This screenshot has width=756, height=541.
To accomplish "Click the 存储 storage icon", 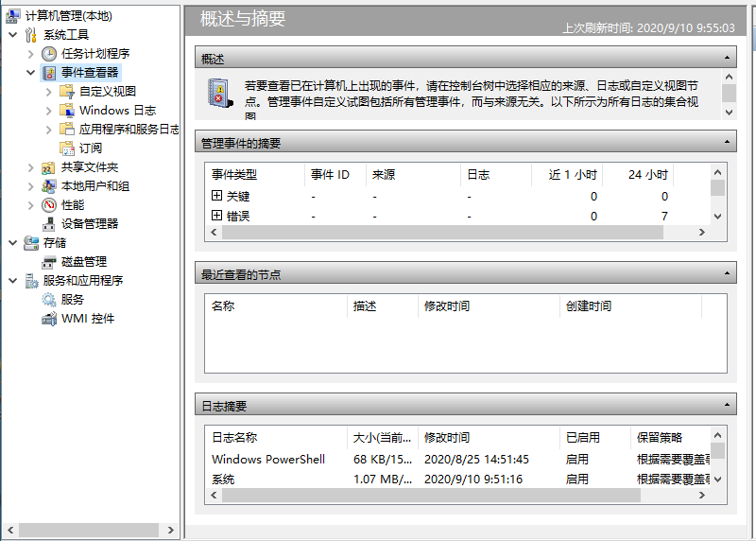I will pos(31,243).
